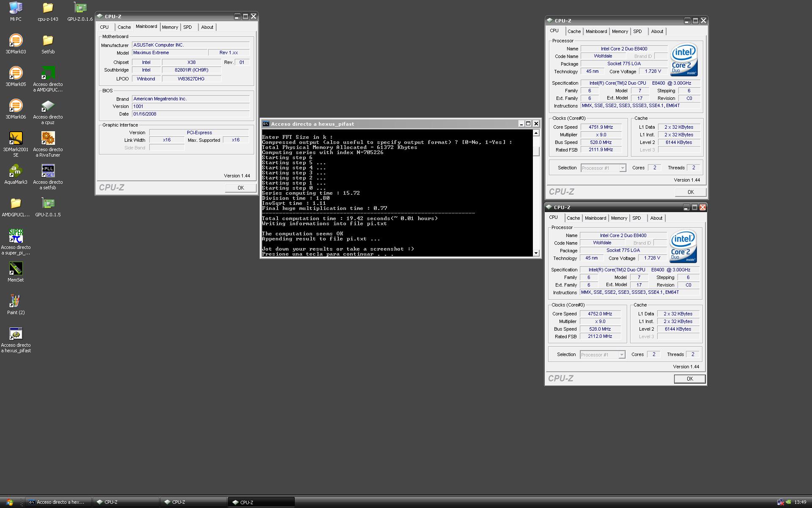This screenshot has width=812, height=508.
Task: Select the hexus_pifast taskbar button
Action: click(x=58, y=502)
